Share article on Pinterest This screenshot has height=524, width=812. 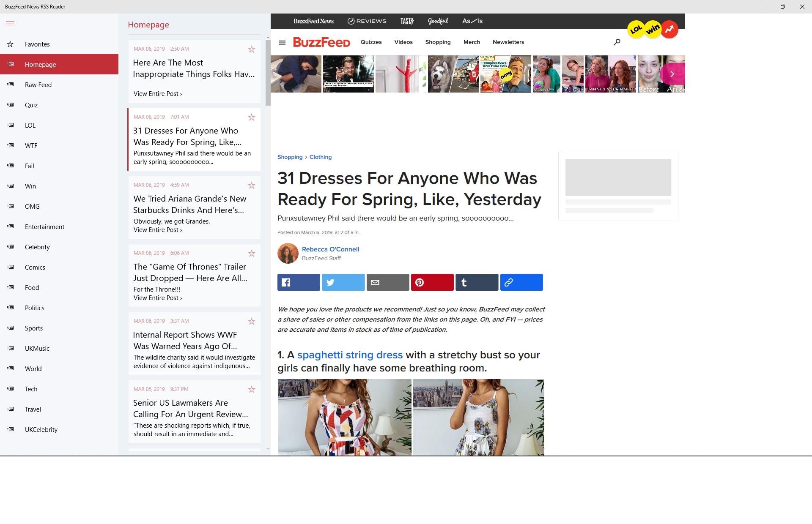432,282
